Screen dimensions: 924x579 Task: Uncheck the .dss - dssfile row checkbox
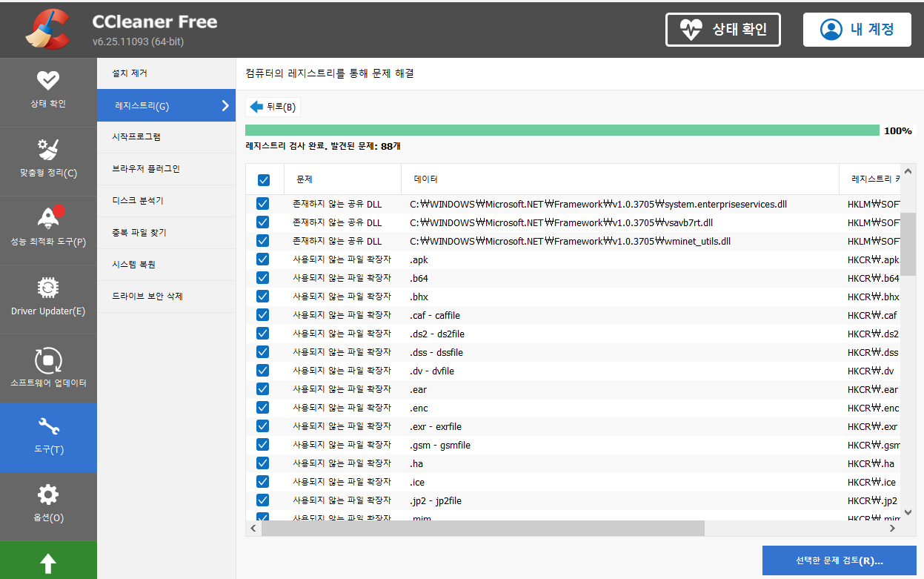click(262, 352)
